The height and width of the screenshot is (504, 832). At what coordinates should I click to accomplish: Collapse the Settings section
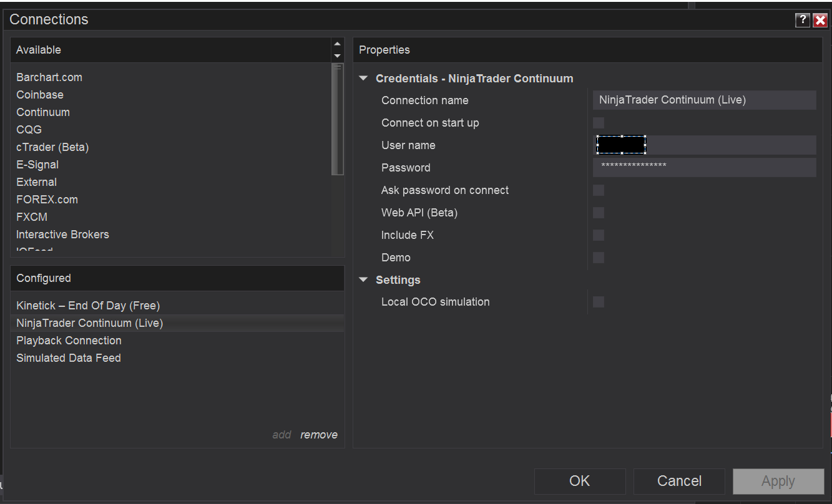coord(363,280)
